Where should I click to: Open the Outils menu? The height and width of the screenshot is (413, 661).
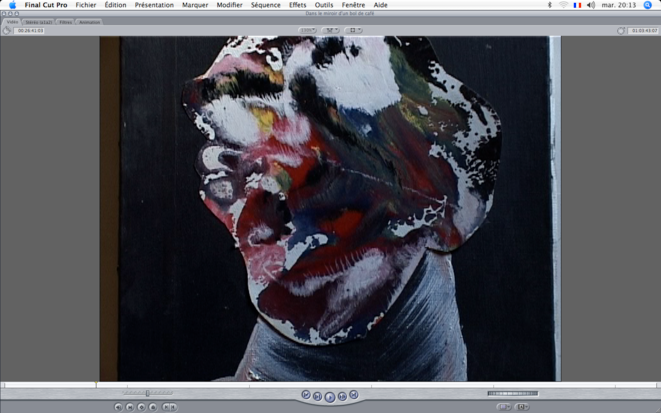click(x=324, y=5)
